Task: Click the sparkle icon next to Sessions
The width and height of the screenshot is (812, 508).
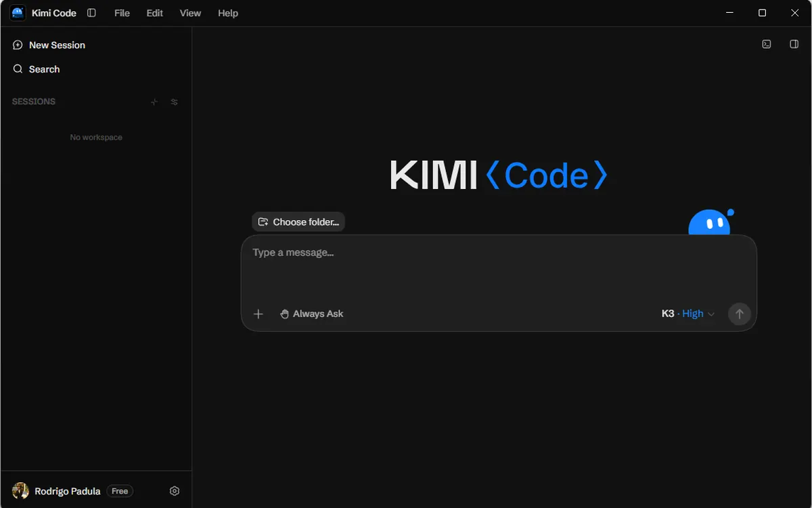Action: pyautogui.click(x=154, y=102)
